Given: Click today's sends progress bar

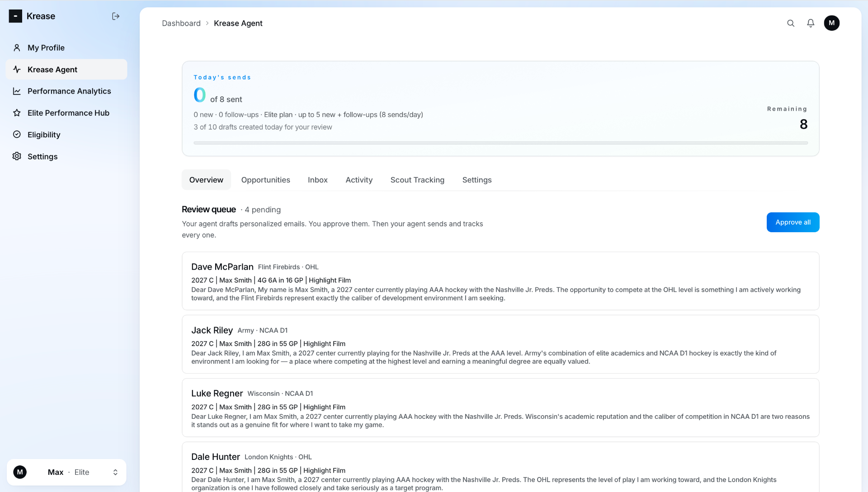Looking at the screenshot, I should tap(500, 143).
